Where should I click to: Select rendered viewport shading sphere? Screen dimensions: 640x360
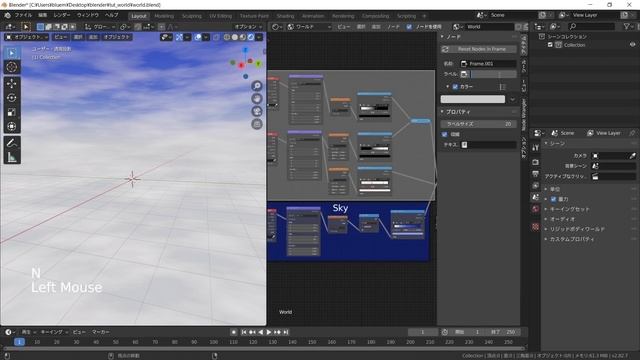click(251, 37)
